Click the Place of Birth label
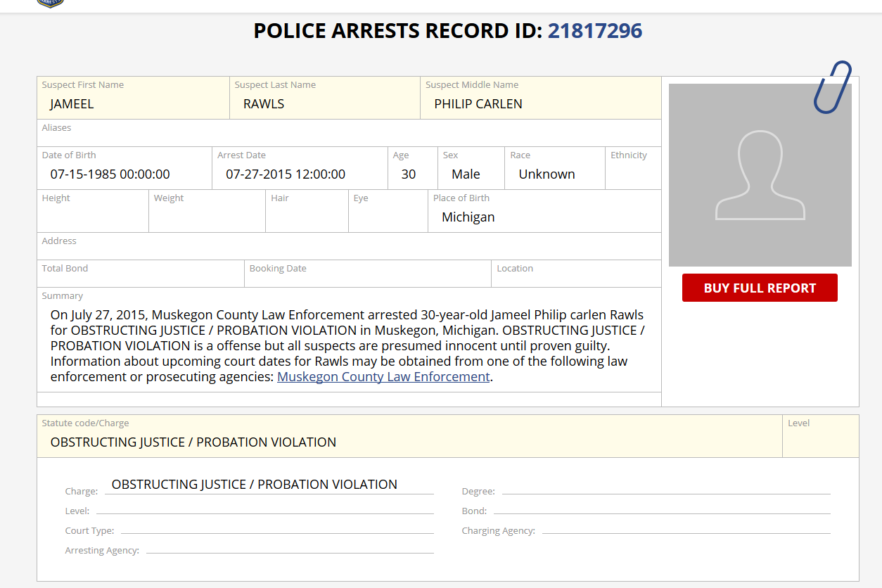 point(461,198)
